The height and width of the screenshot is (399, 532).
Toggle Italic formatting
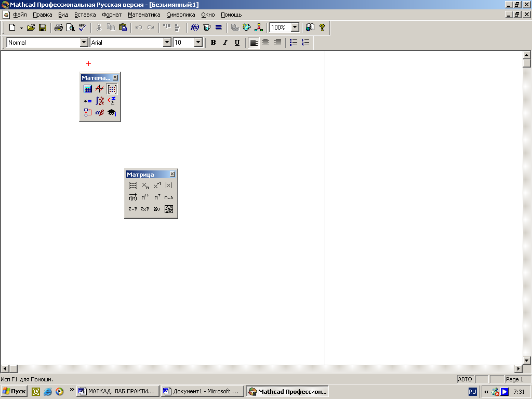tap(225, 43)
